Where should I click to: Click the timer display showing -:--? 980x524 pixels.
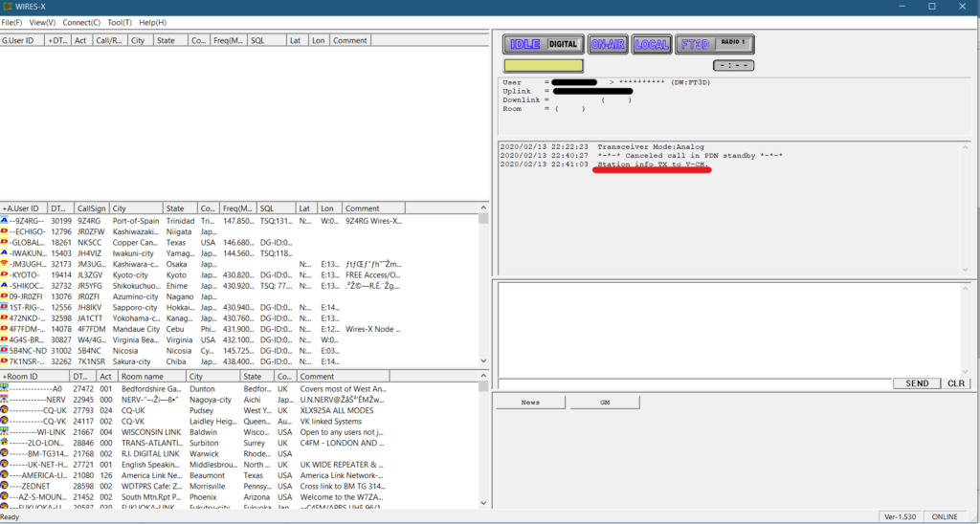[x=733, y=65]
